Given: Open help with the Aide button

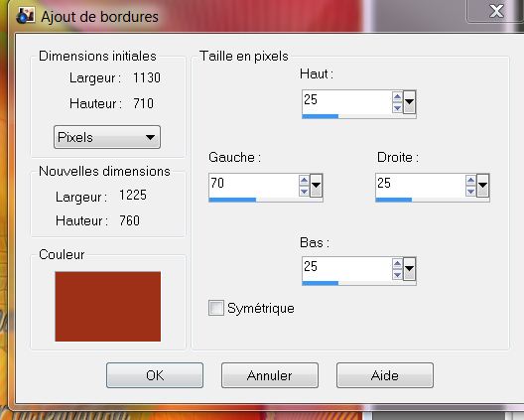Looking at the screenshot, I should coord(385,375).
